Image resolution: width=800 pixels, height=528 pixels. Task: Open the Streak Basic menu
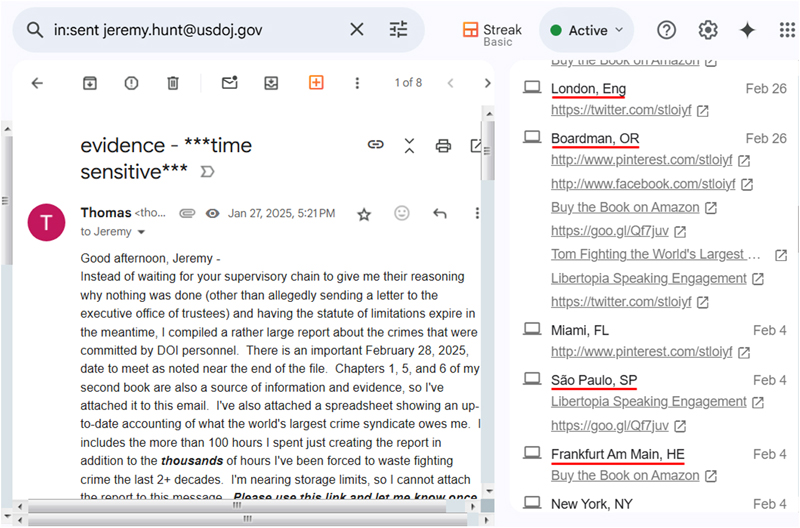pos(488,30)
